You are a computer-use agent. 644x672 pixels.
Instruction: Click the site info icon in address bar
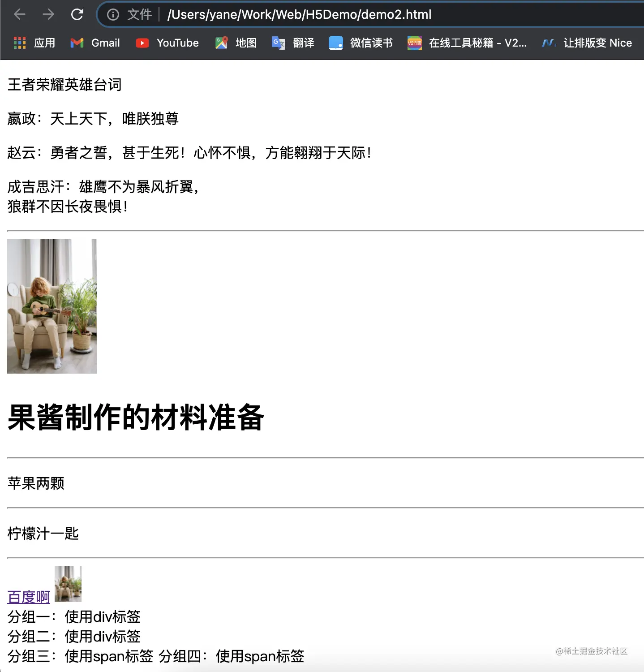tap(113, 15)
